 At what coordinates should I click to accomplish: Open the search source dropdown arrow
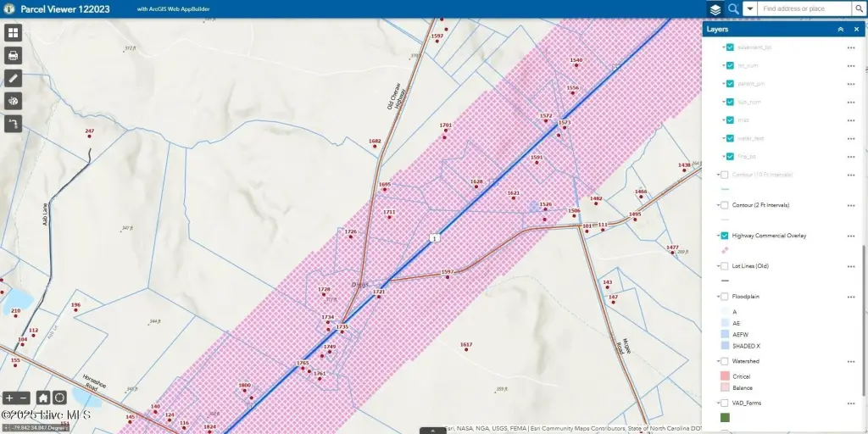point(749,9)
